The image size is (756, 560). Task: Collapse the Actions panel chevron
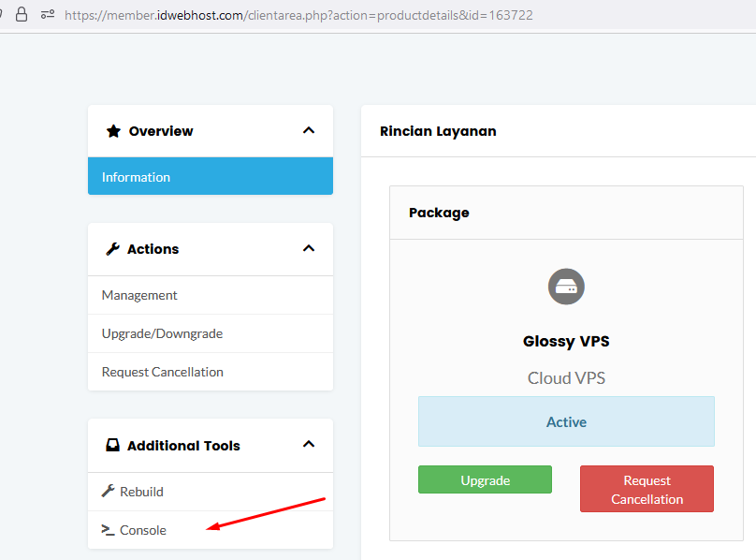309,248
